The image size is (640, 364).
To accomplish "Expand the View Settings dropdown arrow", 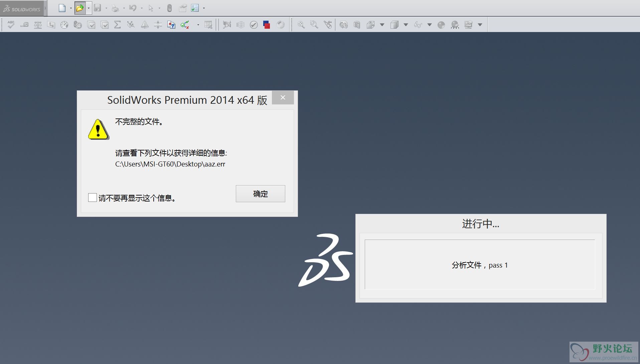I will pyautogui.click(x=480, y=25).
